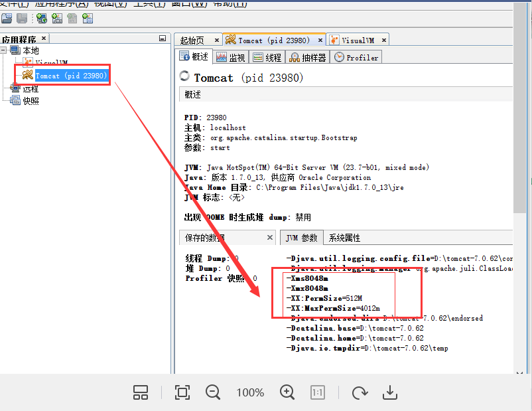This screenshot has height=411, width=532.
Task: Click the -Xmx8048m argument text
Action: [x=307, y=288]
